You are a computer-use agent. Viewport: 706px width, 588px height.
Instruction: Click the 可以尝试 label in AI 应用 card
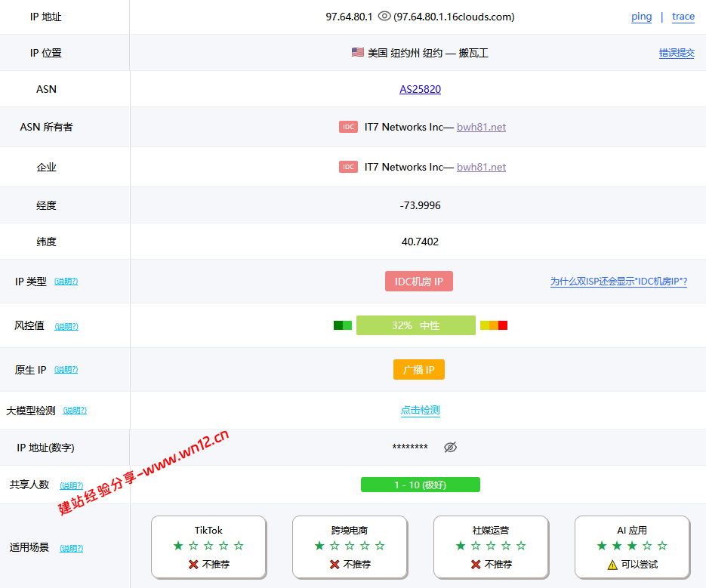[640, 564]
